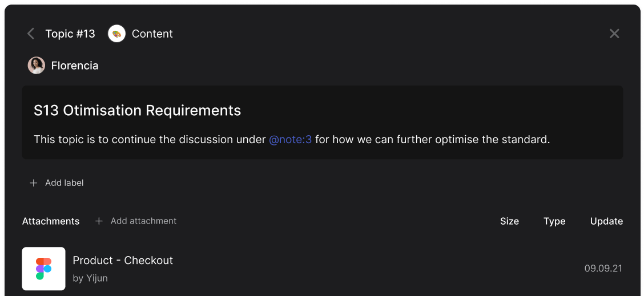Click the Content palette icon
The image size is (644, 296).
[116, 34]
